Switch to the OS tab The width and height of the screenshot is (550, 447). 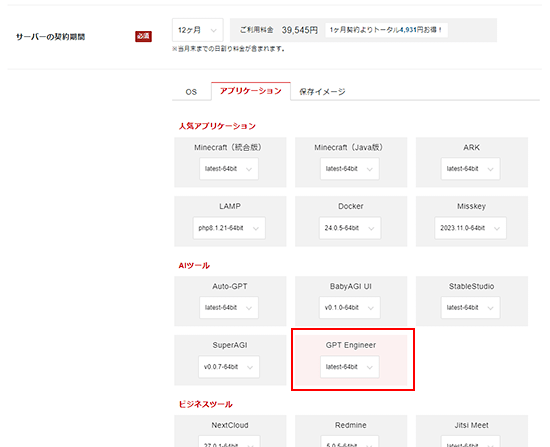[x=191, y=92]
